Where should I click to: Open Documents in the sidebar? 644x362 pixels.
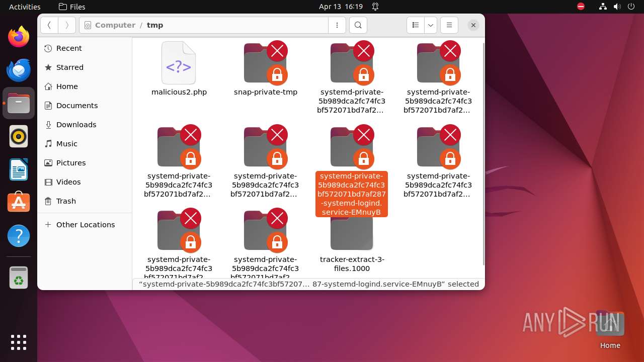pyautogui.click(x=85, y=106)
